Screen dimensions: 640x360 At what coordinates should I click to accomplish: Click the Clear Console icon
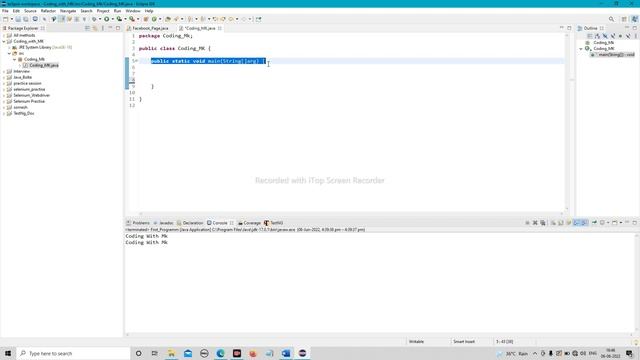click(x=553, y=223)
